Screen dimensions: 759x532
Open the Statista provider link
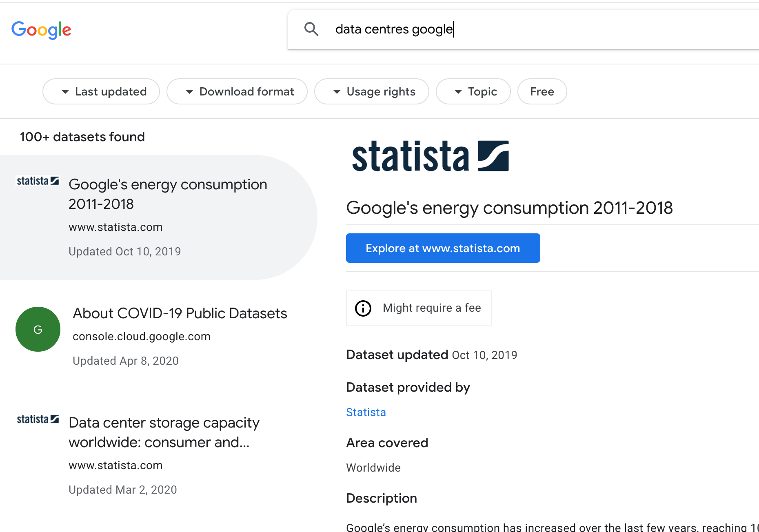[366, 412]
